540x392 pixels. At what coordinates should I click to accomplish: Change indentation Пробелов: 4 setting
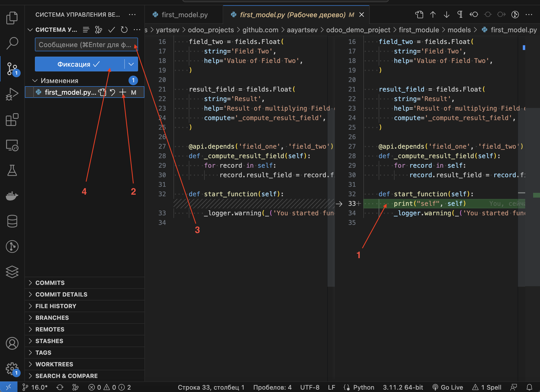tap(272, 387)
